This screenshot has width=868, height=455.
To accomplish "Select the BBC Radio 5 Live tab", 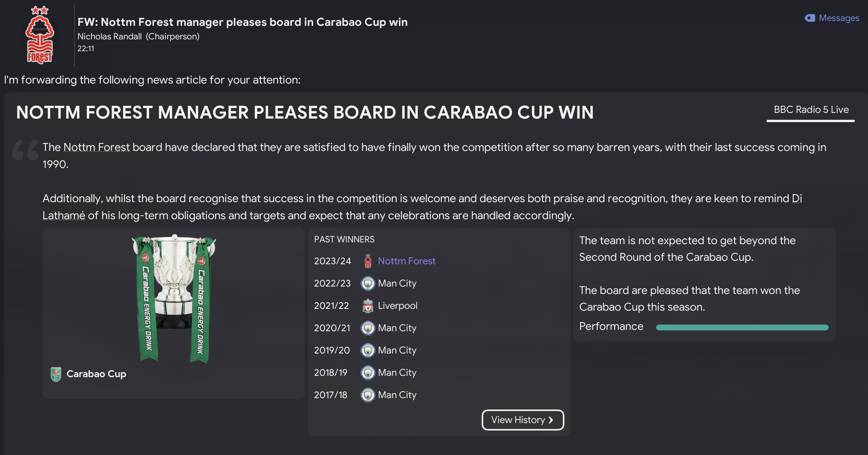I will 811,110.
